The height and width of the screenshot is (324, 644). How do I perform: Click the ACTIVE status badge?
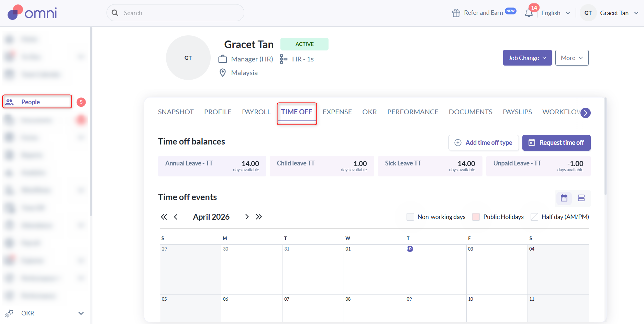(x=304, y=44)
